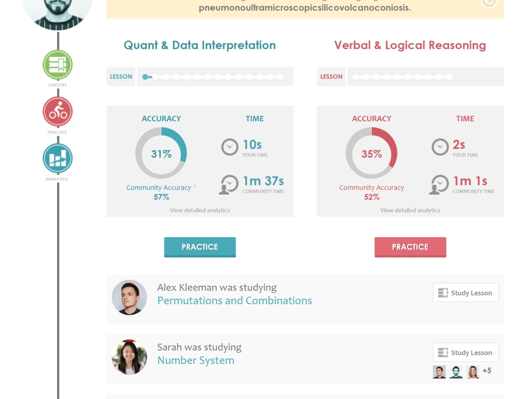Viewport: 532px width, 399px height.
Task: Click the Verbal community time icon
Action: (439, 185)
